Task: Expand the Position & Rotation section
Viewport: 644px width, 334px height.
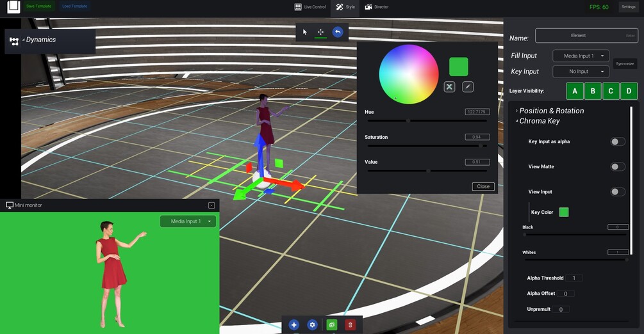Action: (x=550, y=111)
